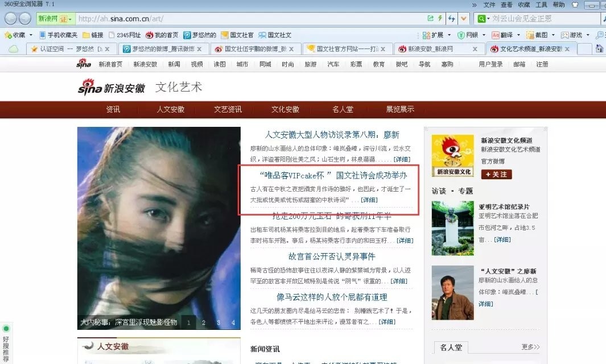Select 展览展示 in the red navigation bar
The height and width of the screenshot is (364, 606).
coord(399,109)
